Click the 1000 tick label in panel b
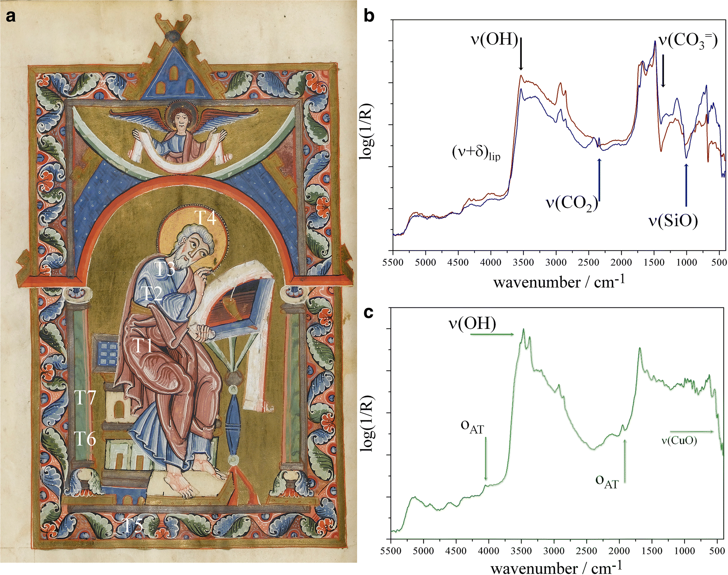 [686, 262]
